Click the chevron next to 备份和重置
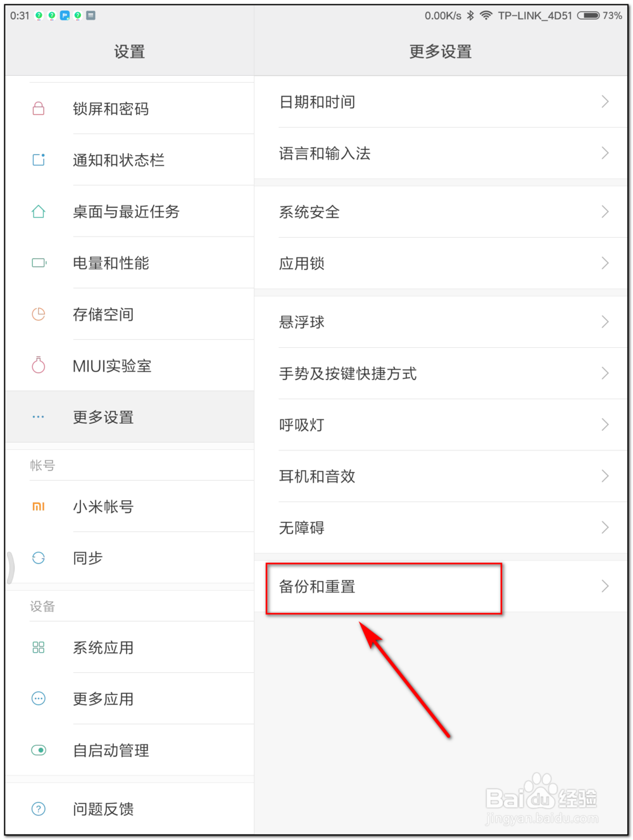 (x=605, y=586)
